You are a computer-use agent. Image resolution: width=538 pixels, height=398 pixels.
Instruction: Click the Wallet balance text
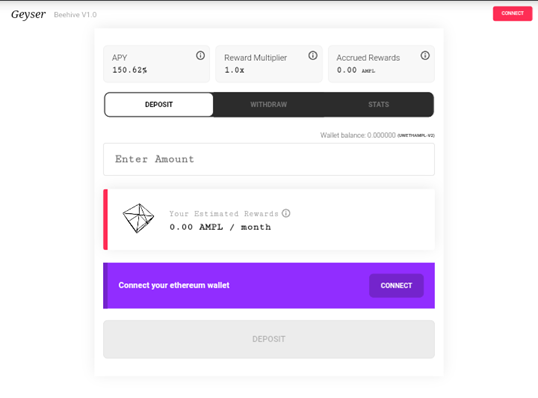(x=377, y=135)
